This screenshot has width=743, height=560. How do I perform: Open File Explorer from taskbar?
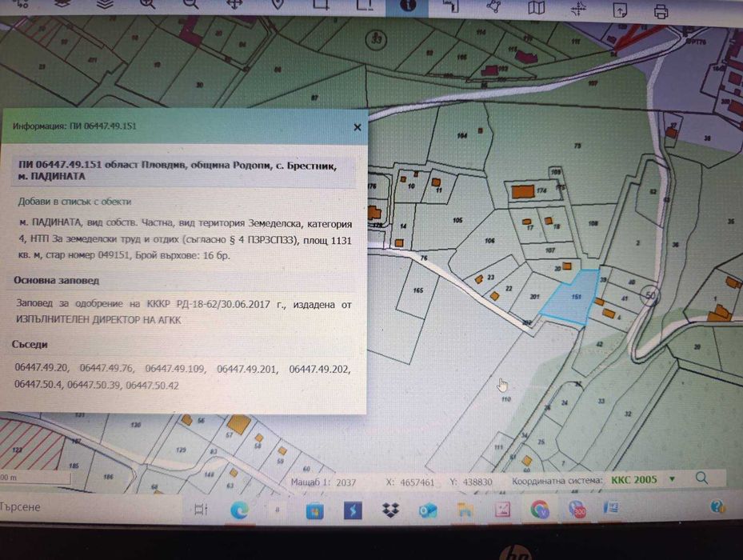click(465, 510)
